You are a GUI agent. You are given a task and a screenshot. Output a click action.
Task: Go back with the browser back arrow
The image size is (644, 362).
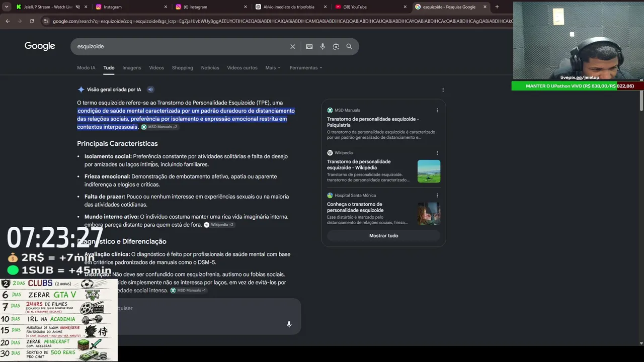[8, 21]
